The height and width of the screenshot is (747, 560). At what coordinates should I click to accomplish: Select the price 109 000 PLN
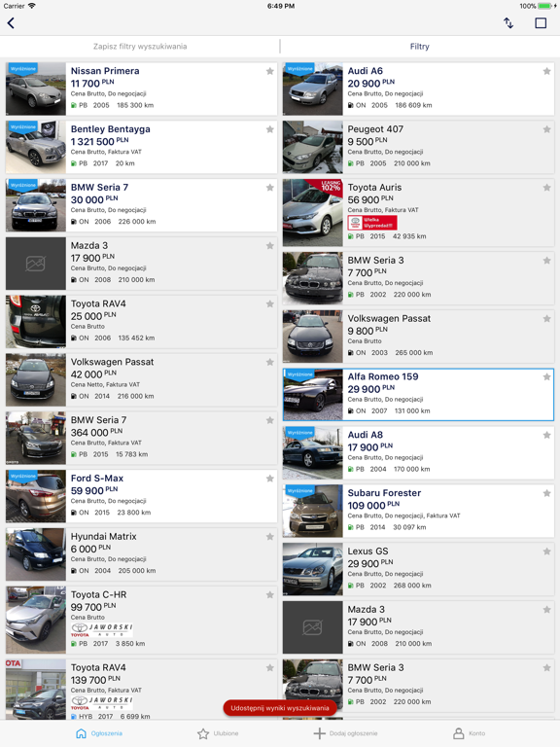pyautogui.click(x=373, y=506)
